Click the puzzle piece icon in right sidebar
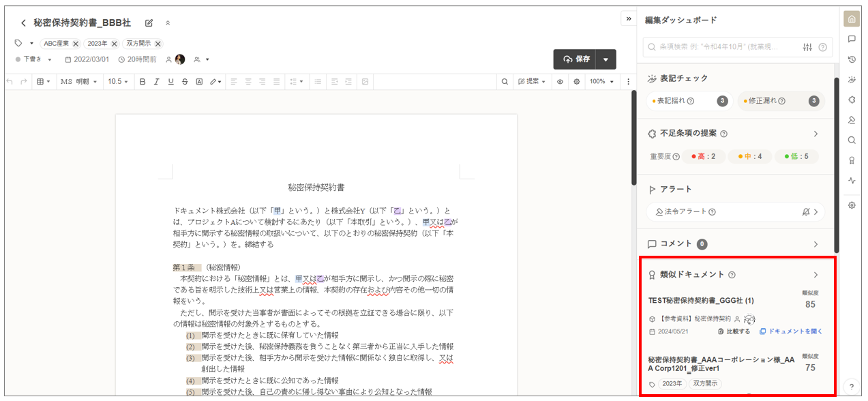868x401 pixels. pyautogui.click(x=852, y=100)
